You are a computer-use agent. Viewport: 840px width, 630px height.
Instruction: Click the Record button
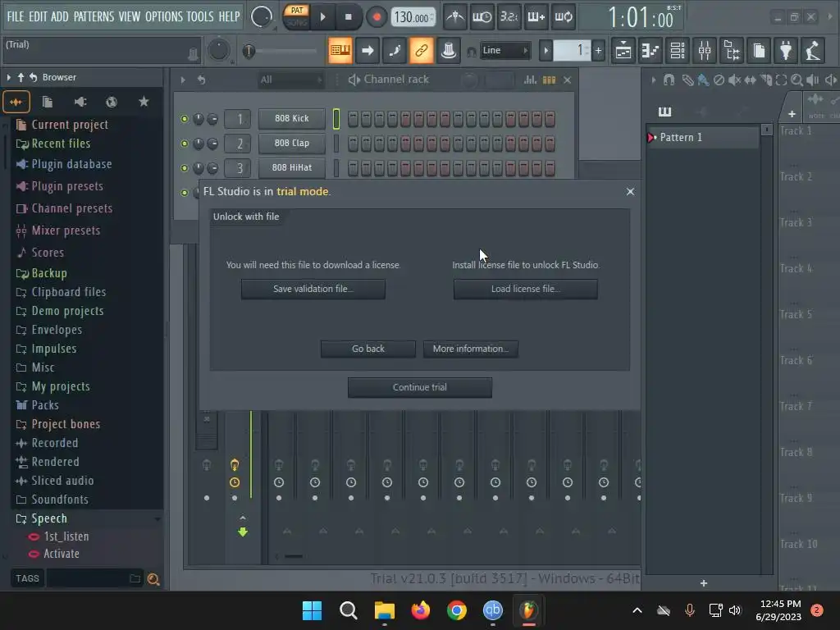(x=377, y=17)
